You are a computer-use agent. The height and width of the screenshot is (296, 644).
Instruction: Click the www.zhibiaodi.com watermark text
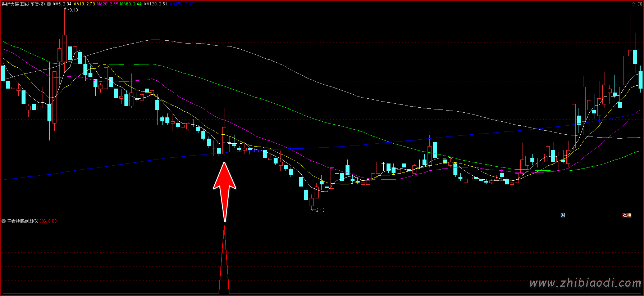[585, 283]
